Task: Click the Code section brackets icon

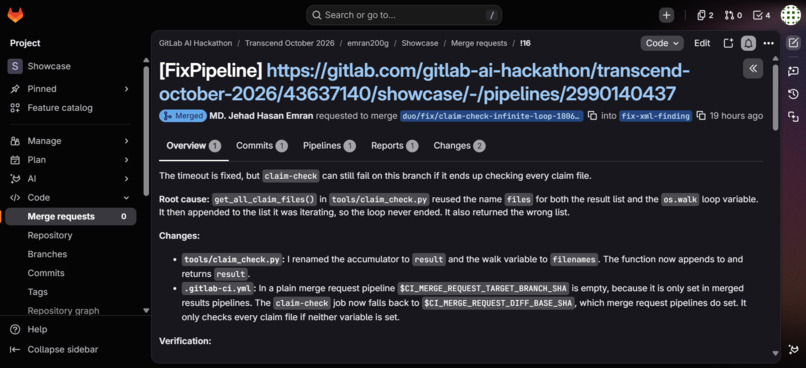Action: [x=15, y=198]
